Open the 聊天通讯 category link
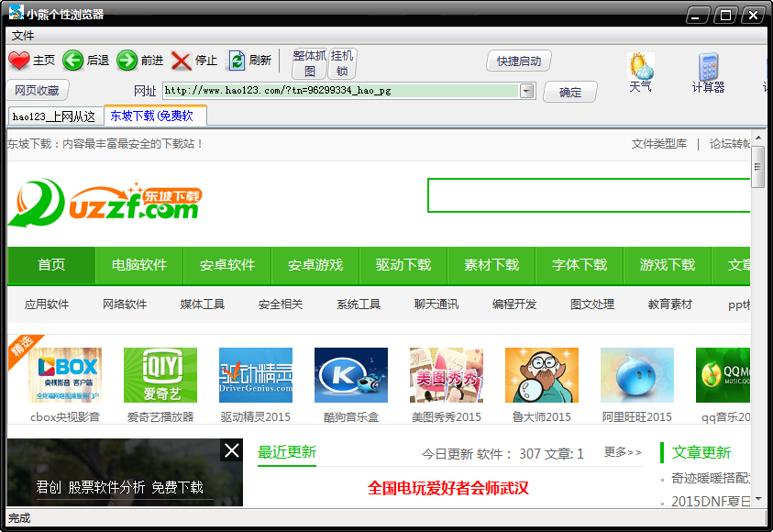773x532 pixels. click(x=436, y=305)
